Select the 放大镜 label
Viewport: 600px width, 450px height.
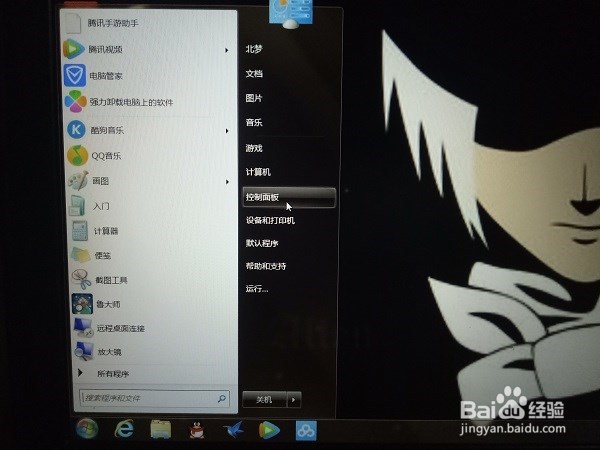pyautogui.click(x=109, y=352)
